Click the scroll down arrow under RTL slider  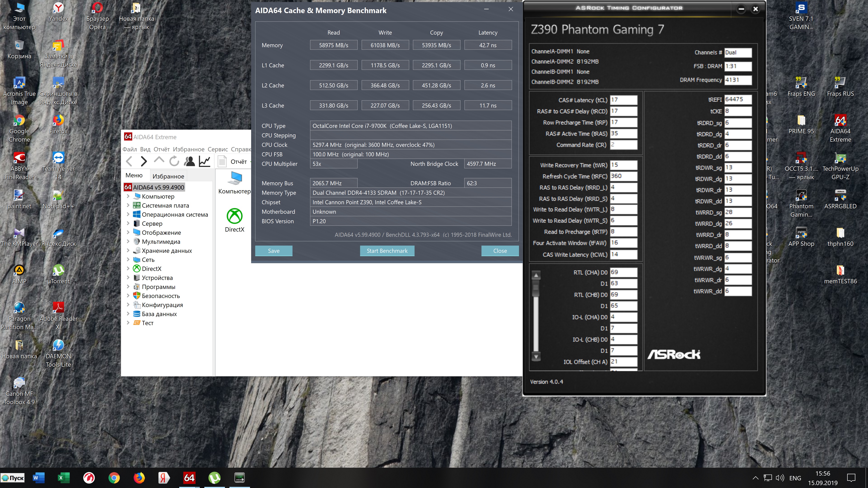(536, 356)
